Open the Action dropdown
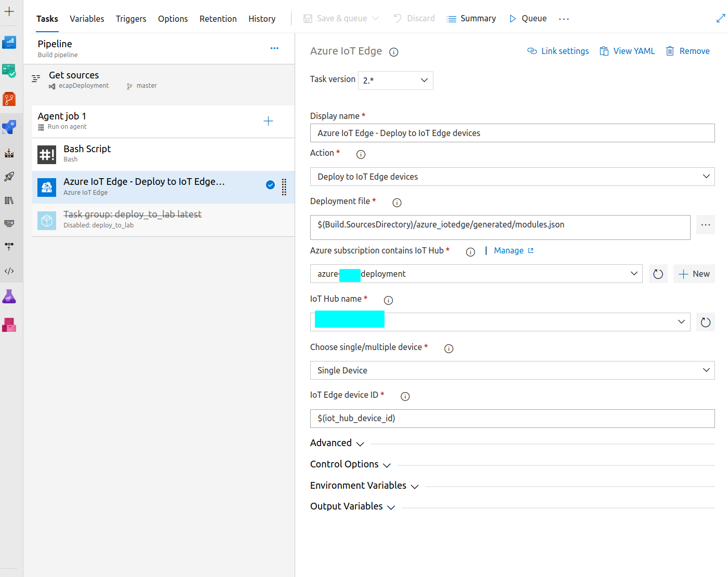 click(512, 177)
